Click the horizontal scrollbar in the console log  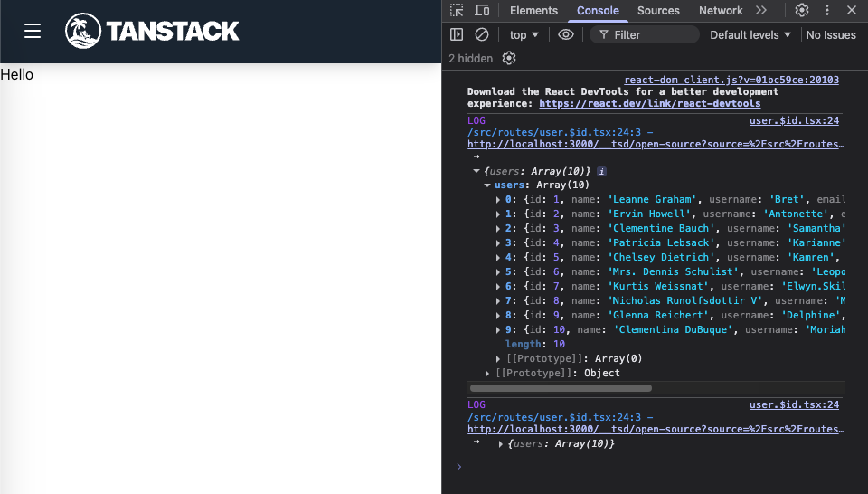561,388
